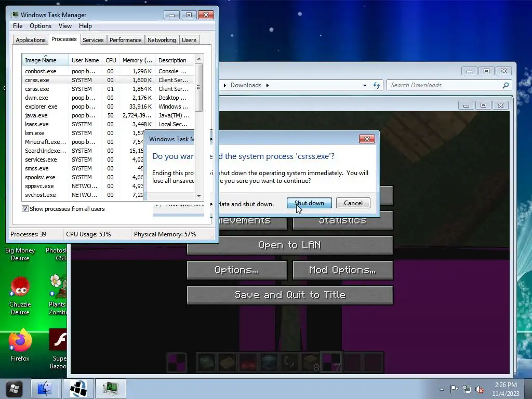Switch to the Users tab

189,40
